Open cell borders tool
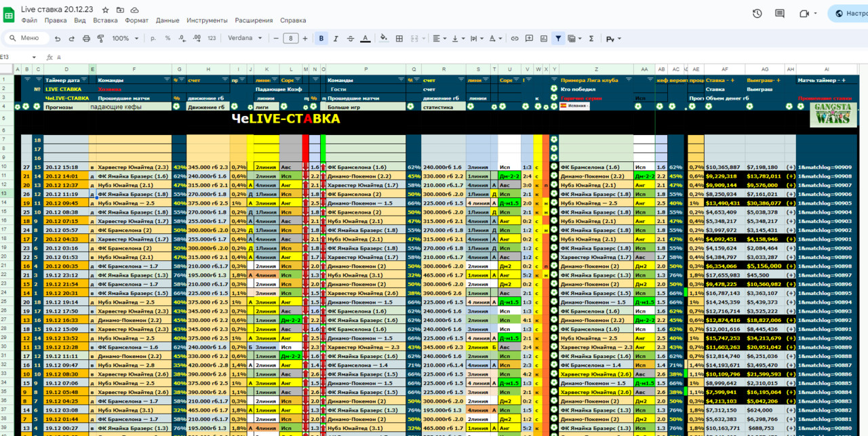868x436 pixels. click(399, 39)
